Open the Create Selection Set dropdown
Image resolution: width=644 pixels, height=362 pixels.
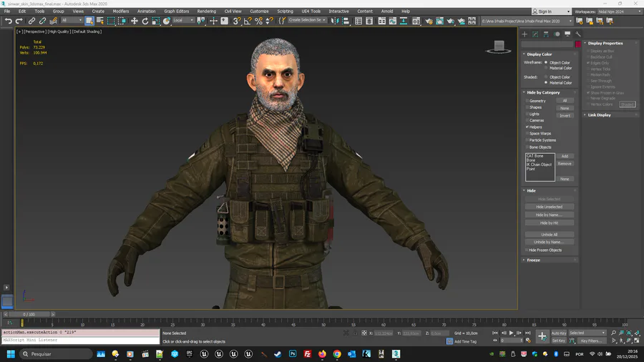307,20
